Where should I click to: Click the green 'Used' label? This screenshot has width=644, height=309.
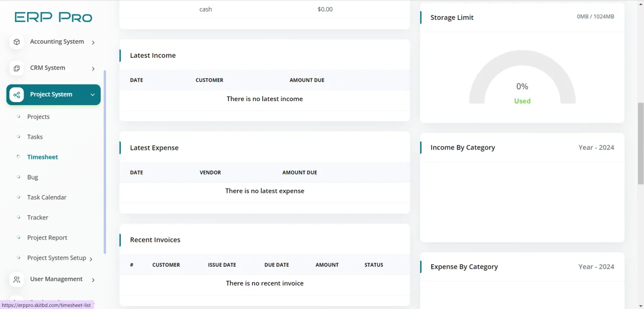[522, 101]
